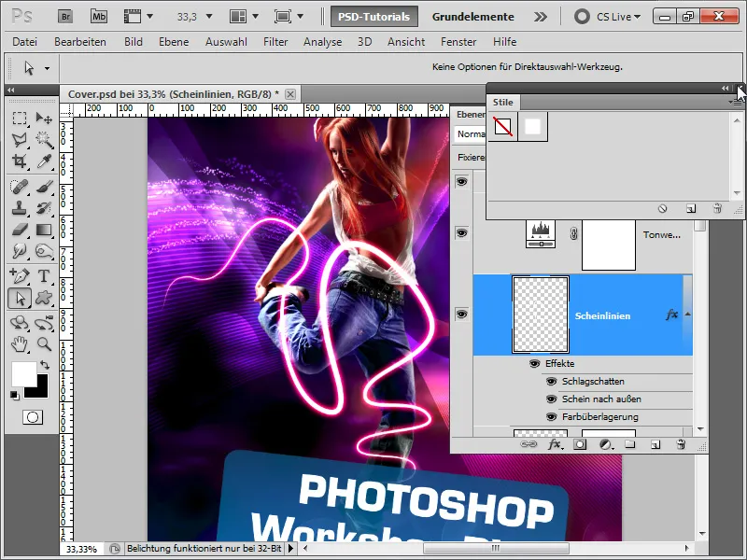Open the Filter menu
The width and height of the screenshot is (747, 560).
tap(275, 42)
